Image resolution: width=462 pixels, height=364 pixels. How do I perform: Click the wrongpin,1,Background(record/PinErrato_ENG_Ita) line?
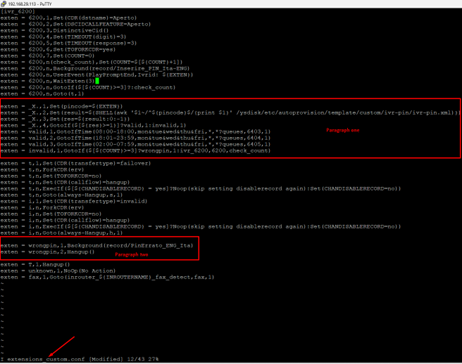(x=97, y=246)
